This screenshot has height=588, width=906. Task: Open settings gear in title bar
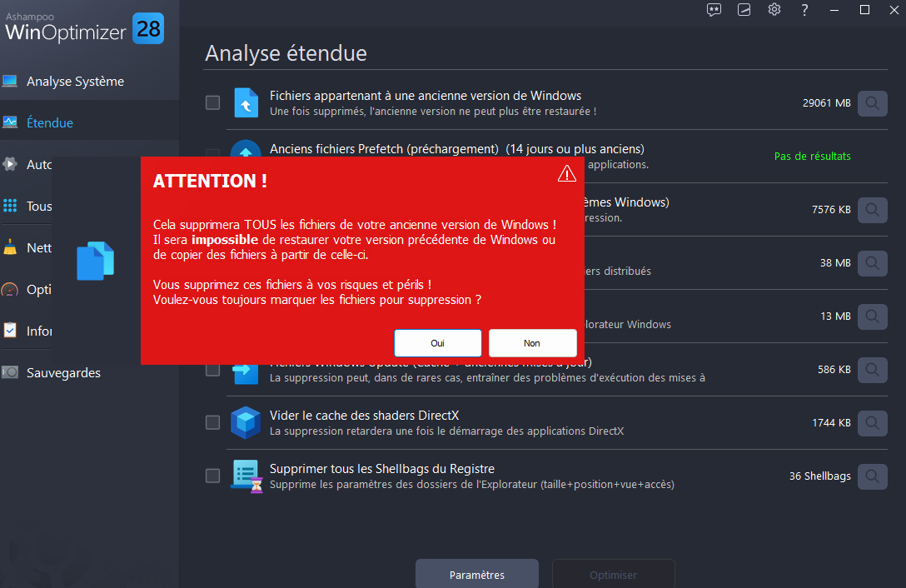[x=774, y=10]
